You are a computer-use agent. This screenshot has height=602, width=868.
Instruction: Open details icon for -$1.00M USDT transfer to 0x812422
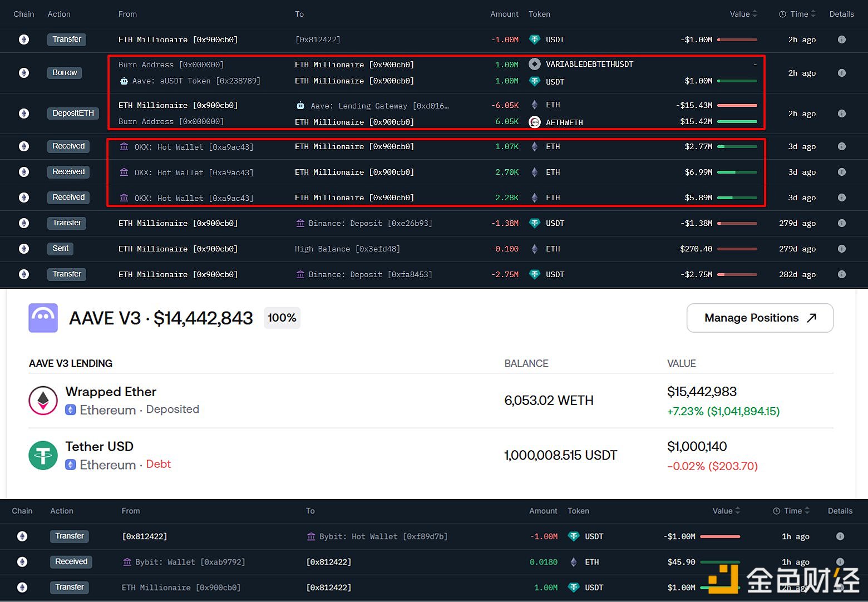(x=841, y=40)
